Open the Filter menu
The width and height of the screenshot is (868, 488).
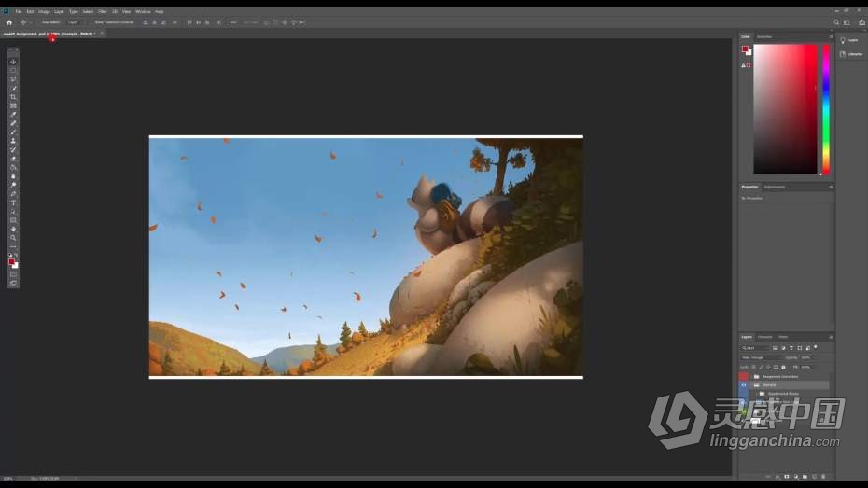pos(103,11)
